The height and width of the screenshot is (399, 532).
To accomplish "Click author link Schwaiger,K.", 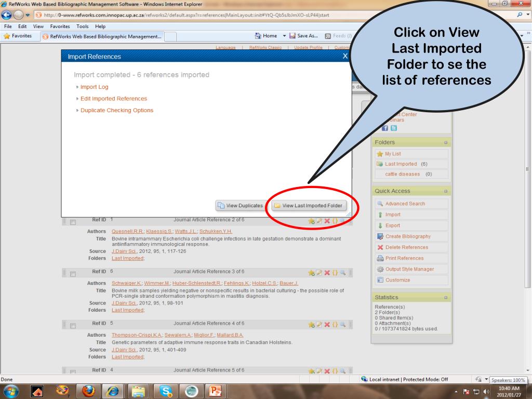I will click(x=127, y=283).
